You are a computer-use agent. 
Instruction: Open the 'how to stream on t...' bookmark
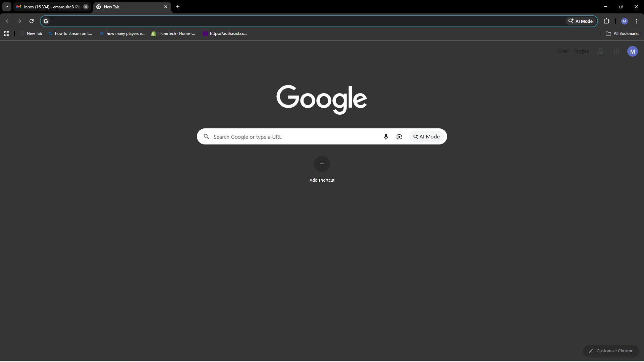click(x=70, y=34)
